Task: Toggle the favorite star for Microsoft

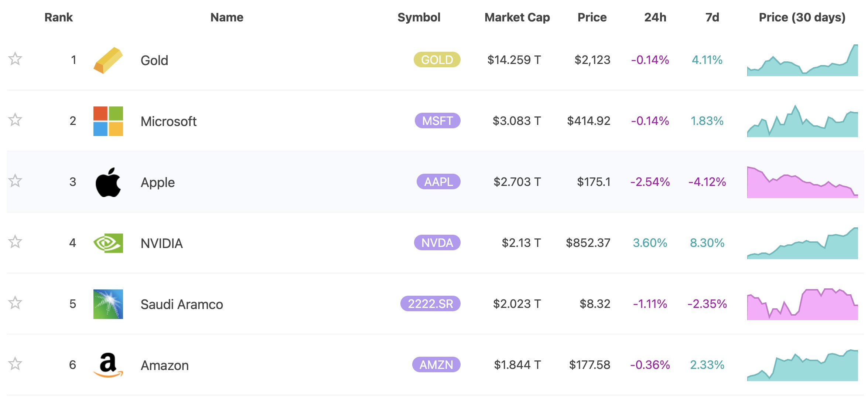Action: (x=15, y=120)
